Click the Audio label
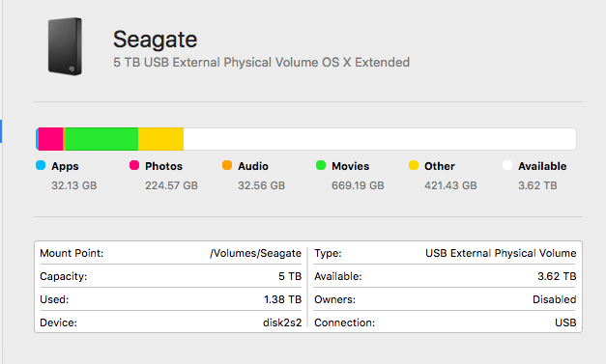The image size is (606, 364). (253, 166)
